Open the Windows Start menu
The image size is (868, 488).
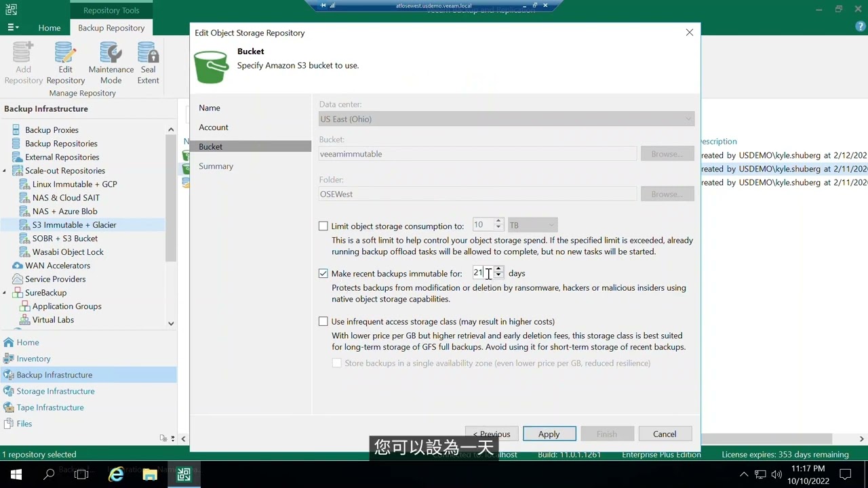pyautogui.click(x=16, y=474)
